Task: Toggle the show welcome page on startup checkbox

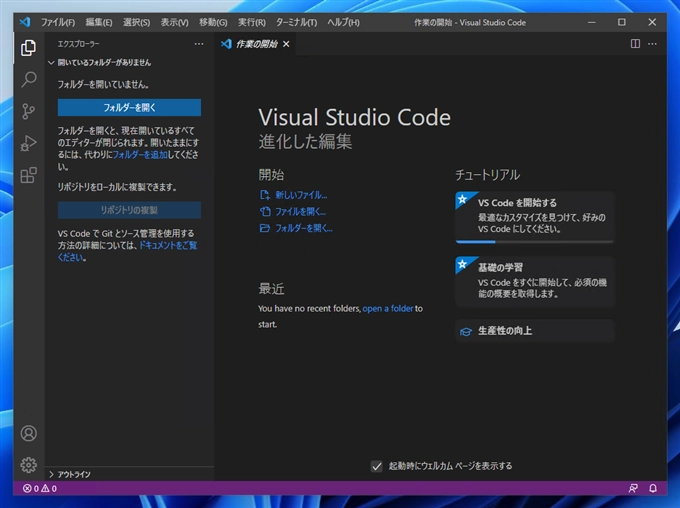Action: [x=377, y=466]
